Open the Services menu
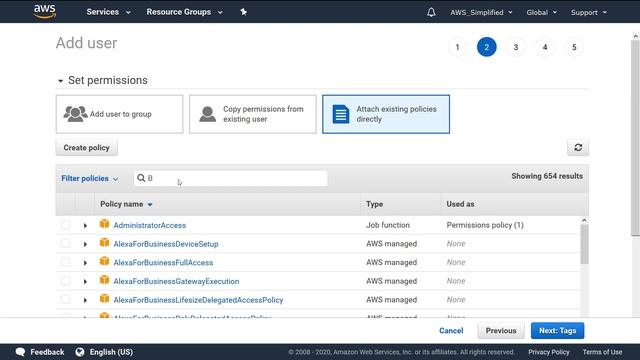The height and width of the screenshot is (360, 640). [x=108, y=12]
